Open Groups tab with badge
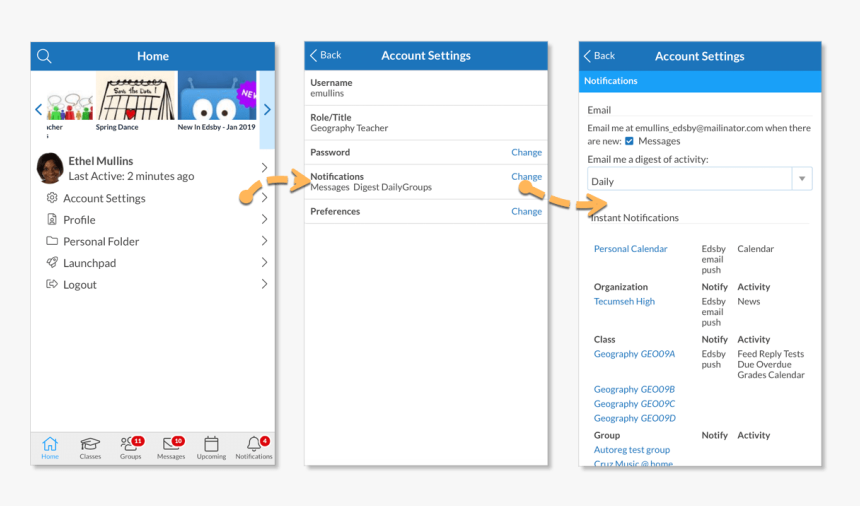This screenshot has height=506, width=860. point(131,448)
